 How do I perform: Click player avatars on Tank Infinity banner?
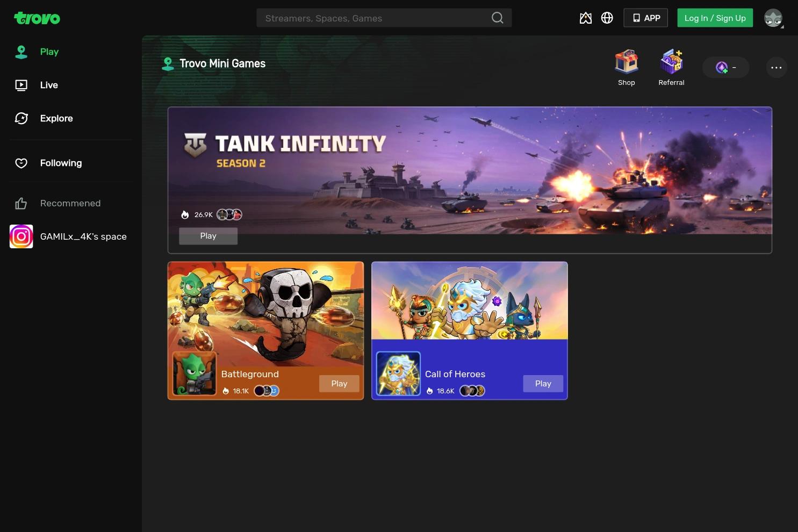point(229,215)
